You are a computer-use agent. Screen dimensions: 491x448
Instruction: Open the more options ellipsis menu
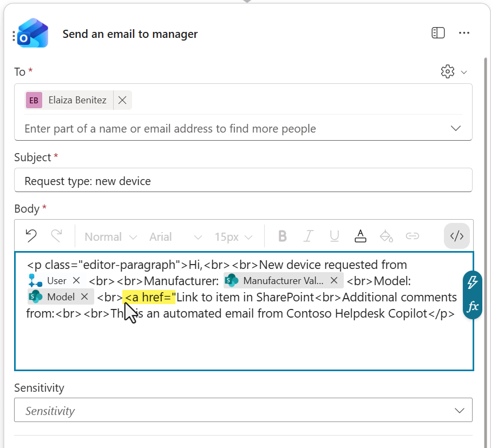coord(464,34)
